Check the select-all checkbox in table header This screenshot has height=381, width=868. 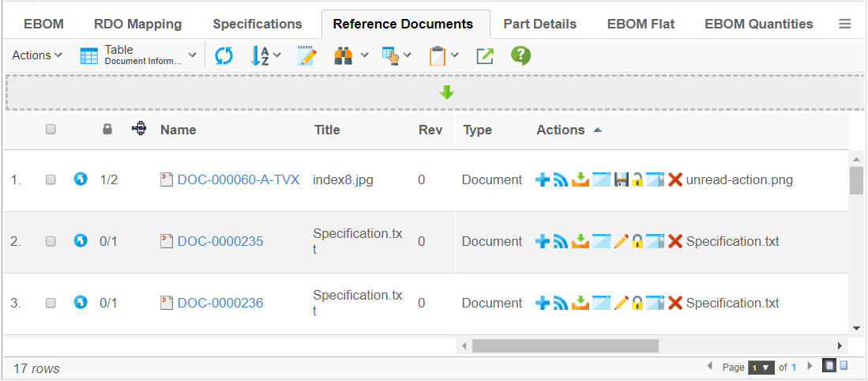(x=51, y=130)
